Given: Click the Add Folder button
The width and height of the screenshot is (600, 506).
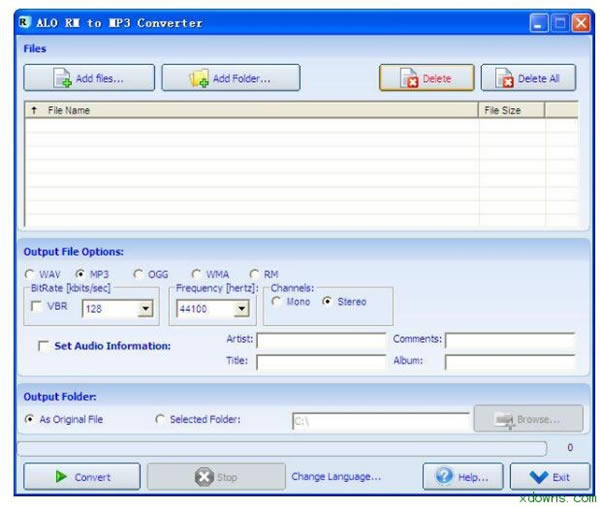Looking at the screenshot, I should tap(231, 78).
